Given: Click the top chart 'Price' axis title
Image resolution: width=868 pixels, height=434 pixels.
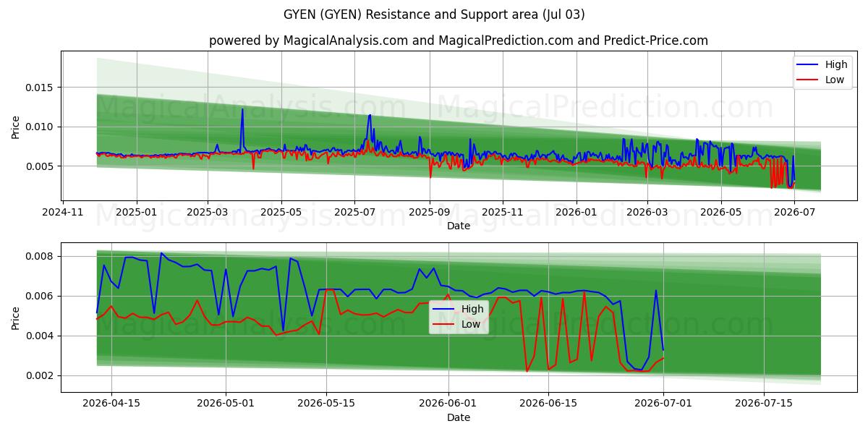Looking at the screenshot, I should click(x=16, y=127).
